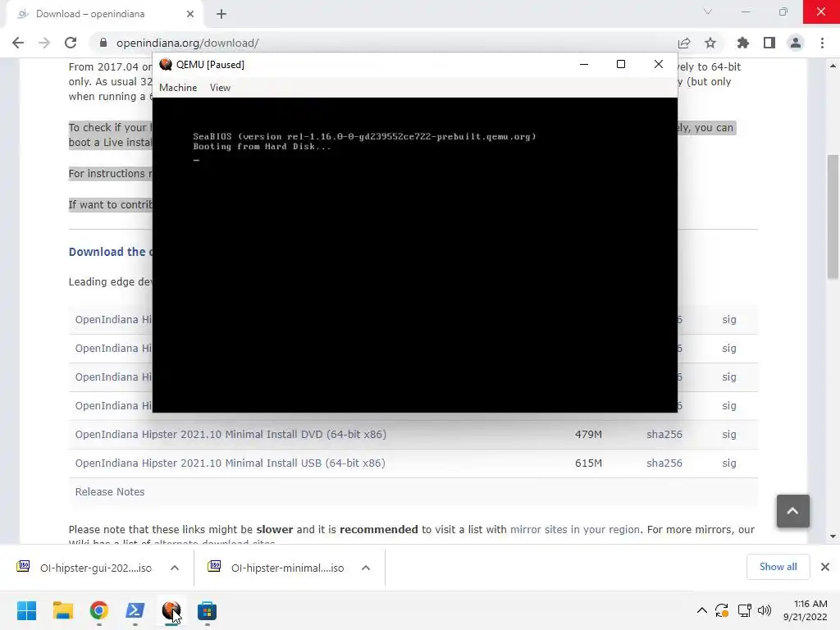Click the scrollbar up arrow
Viewport: 840px width, 630px height.
tap(833, 66)
